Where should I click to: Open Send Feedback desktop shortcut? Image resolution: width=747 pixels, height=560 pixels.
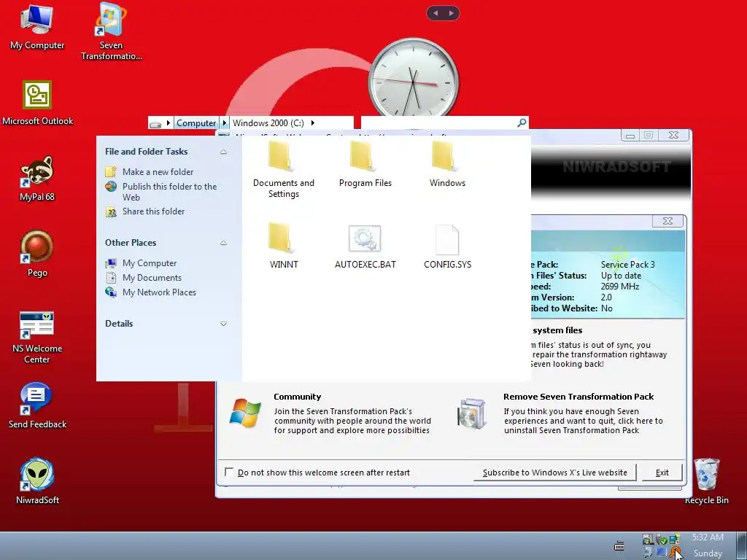point(36,405)
